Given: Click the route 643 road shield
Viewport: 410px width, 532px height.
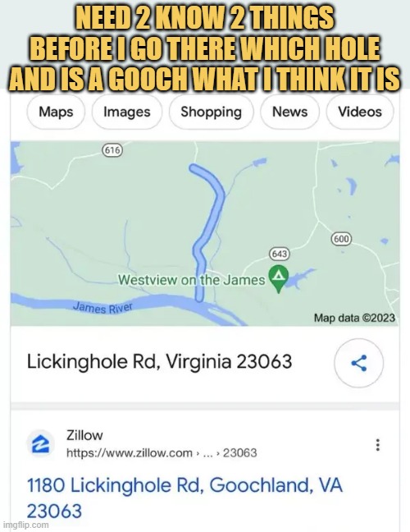Looking at the screenshot, I should pyautogui.click(x=280, y=254).
